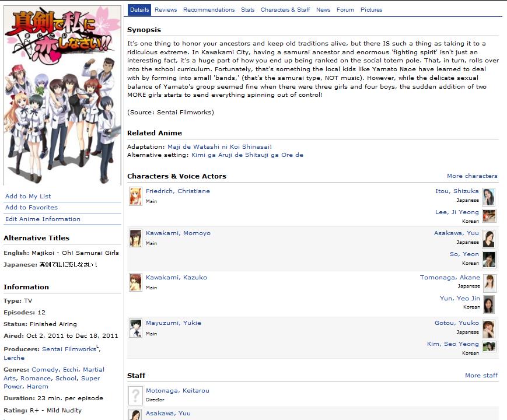Screen dimensions: 507x420
Task: Select the '(Source: Sentai Filmworks)' text
Action: (x=171, y=112)
